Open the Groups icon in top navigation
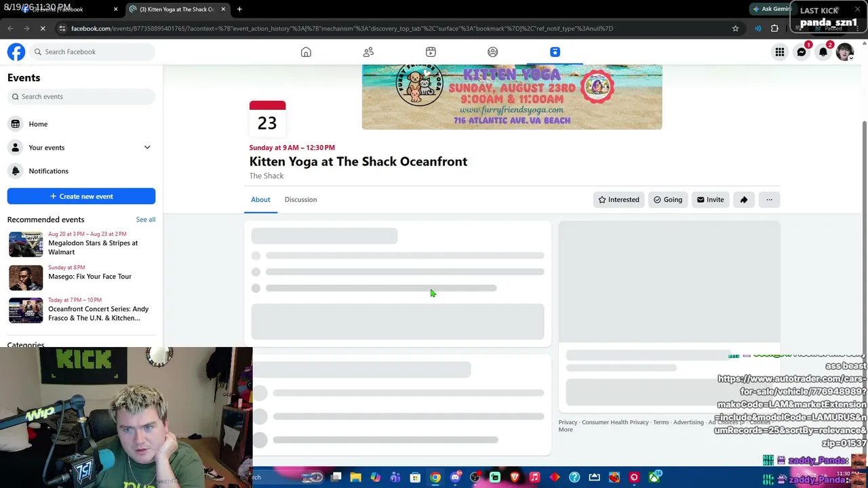 click(493, 52)
